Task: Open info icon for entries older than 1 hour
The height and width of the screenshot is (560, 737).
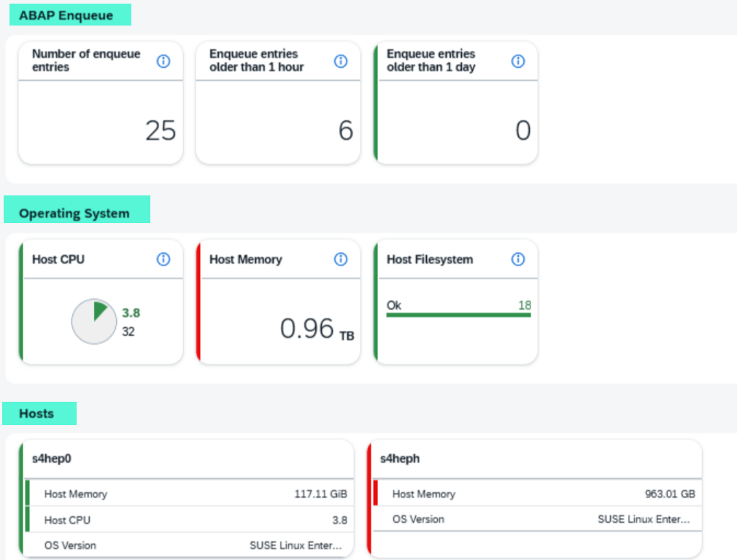Action: pos(341,61)
